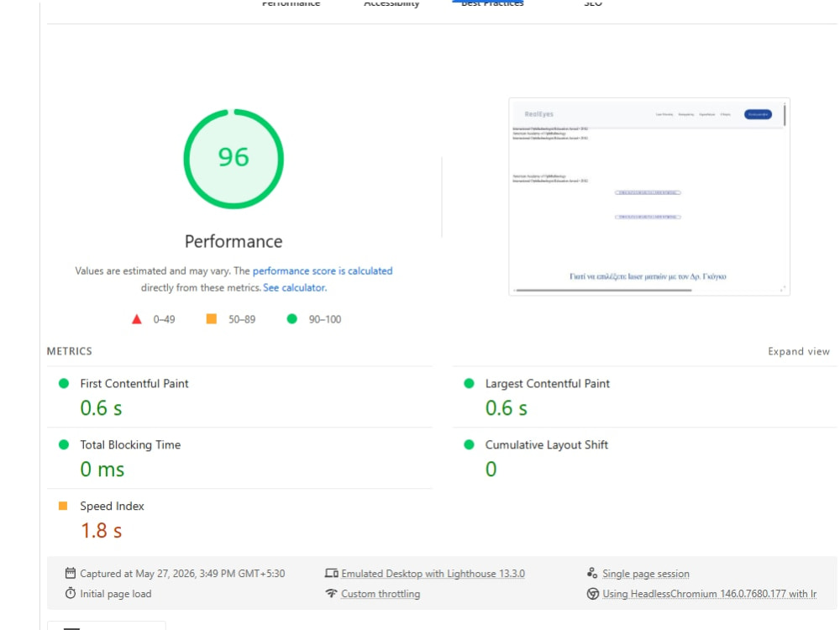Click the green dot beside First Contentful Paint
Image resolution: width=840 pixels, height=630 pixels.
pyautogui.click(x=64, y=384)
